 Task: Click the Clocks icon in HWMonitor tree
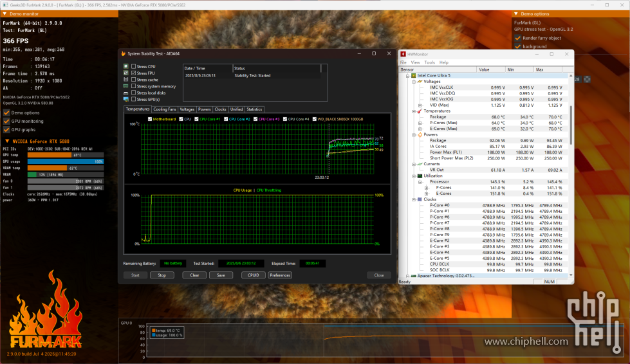tap(420, 199)
